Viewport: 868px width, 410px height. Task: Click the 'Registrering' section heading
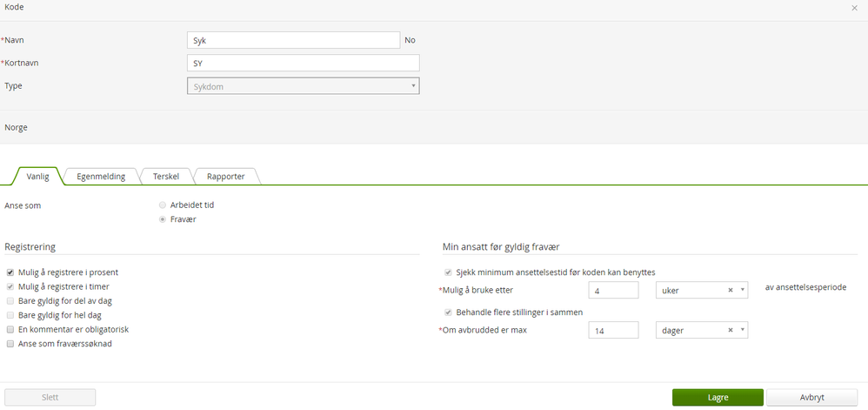(30, 247)
